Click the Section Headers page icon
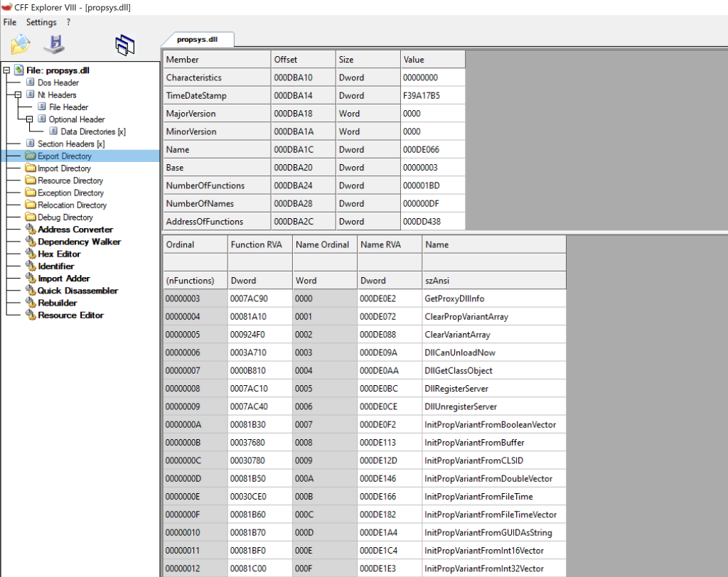This screenshot has width=728, height=577. point(31,144)
